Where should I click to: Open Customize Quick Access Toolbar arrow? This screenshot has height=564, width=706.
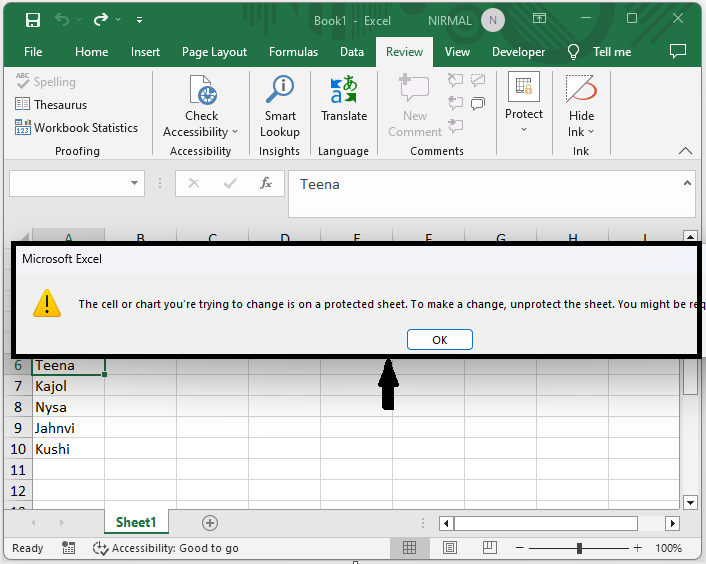(140, 20)
